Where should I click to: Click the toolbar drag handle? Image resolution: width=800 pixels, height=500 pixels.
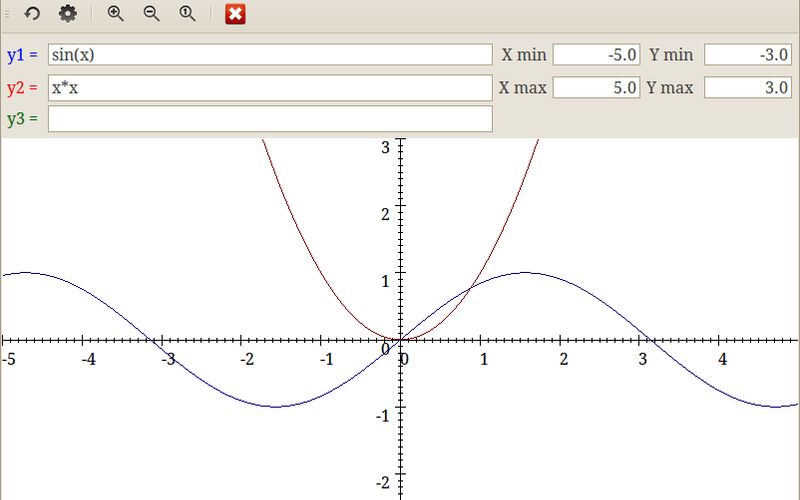click(x=7, y=14)
